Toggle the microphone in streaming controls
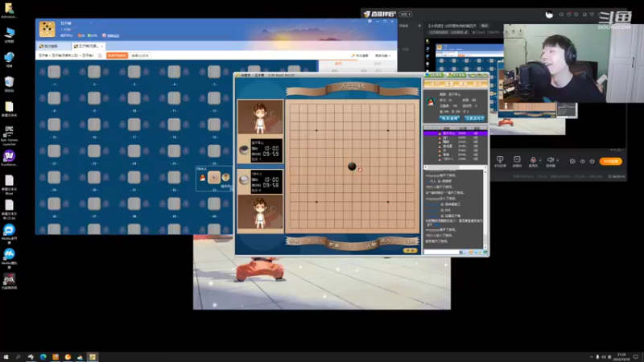 click(x=533, y=159)
